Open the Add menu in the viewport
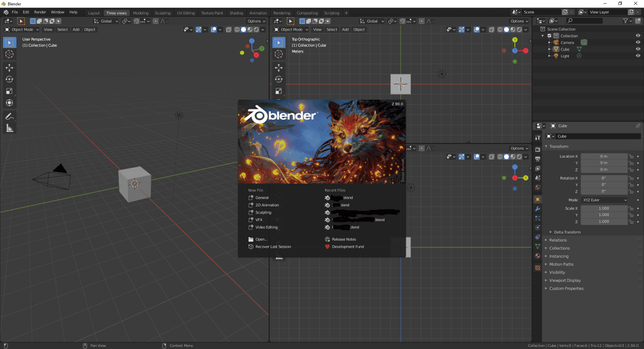 tap(76, 29)
